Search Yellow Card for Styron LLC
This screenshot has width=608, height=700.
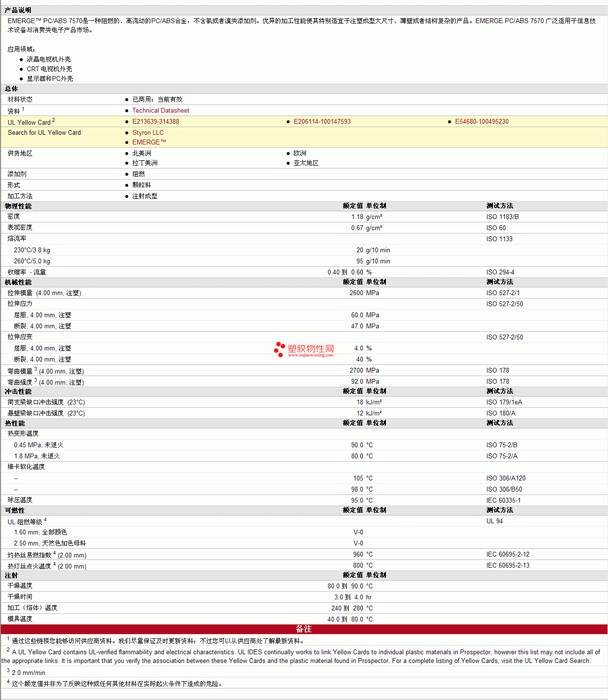(x=148, y=132)
